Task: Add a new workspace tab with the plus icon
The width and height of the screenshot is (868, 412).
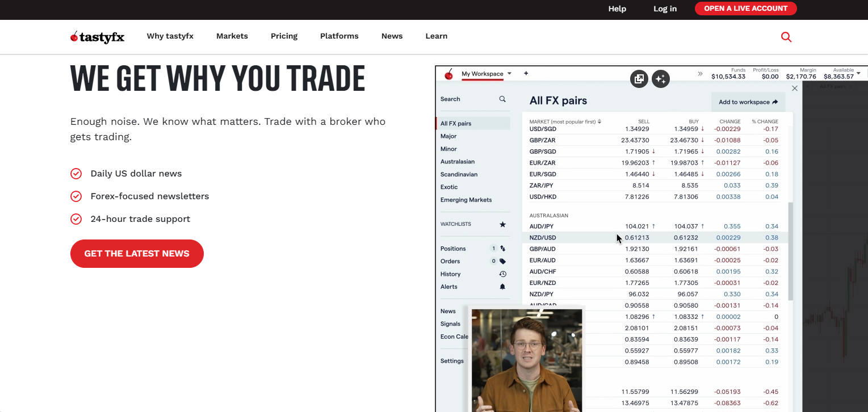Action: [x=526, y=73]
